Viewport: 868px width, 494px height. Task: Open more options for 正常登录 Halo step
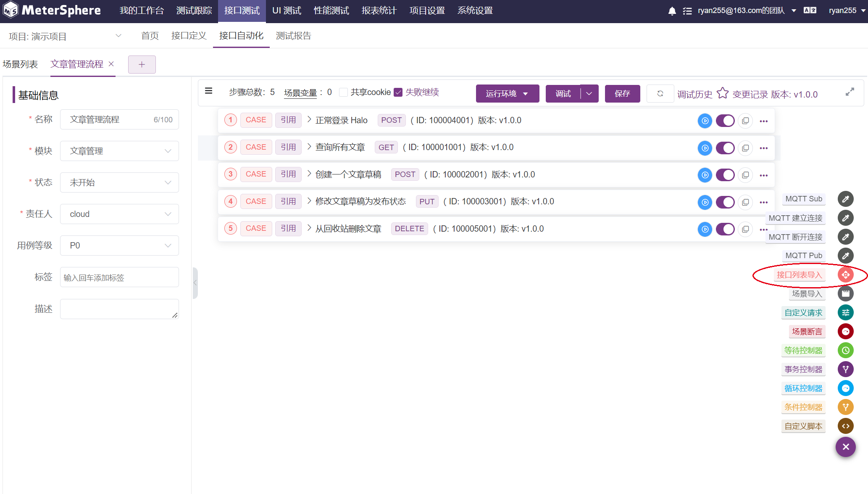[764, 121]
